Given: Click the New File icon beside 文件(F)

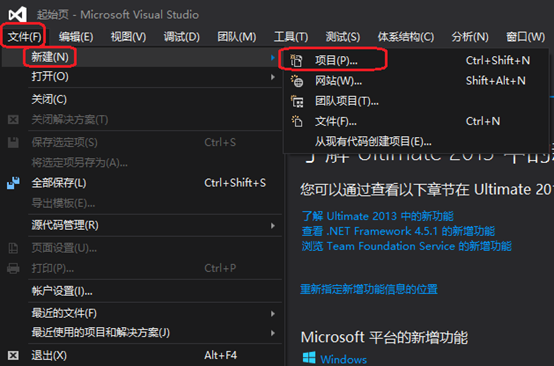Looking at the screenshot, I should coord(297,122).
